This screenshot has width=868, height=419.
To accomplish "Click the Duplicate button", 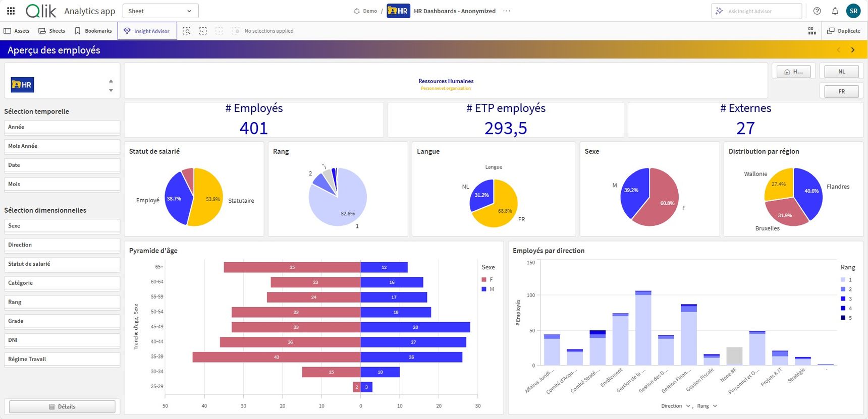I will [844, 31].
